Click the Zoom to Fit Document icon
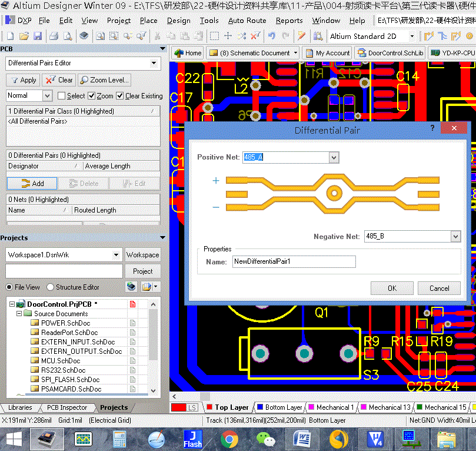Image resolution: width=476 pixels, height=451 pixels. click(100, 36)
